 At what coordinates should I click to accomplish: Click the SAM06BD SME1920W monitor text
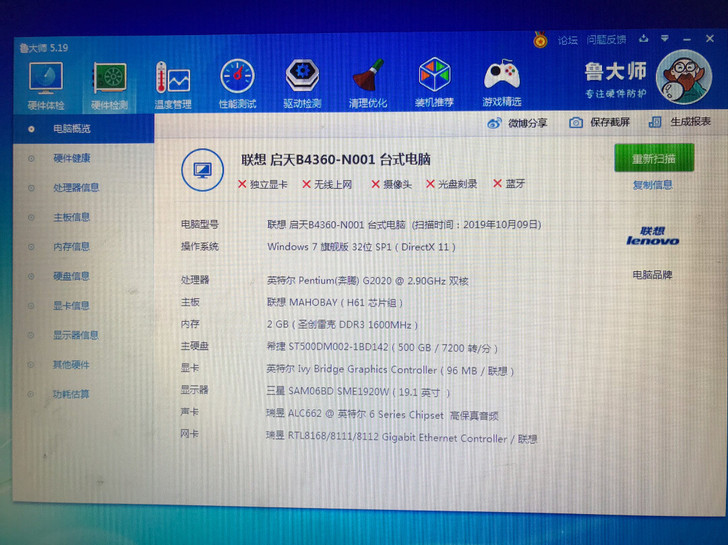point(358,392)
